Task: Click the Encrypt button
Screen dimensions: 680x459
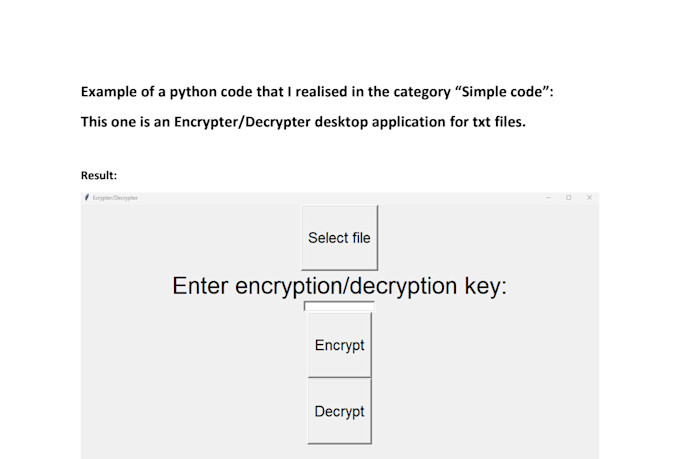Action: coord(340,345)
